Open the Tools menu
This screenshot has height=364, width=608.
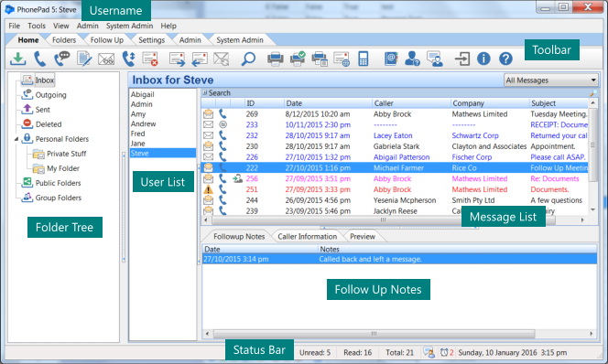point(37,26)
